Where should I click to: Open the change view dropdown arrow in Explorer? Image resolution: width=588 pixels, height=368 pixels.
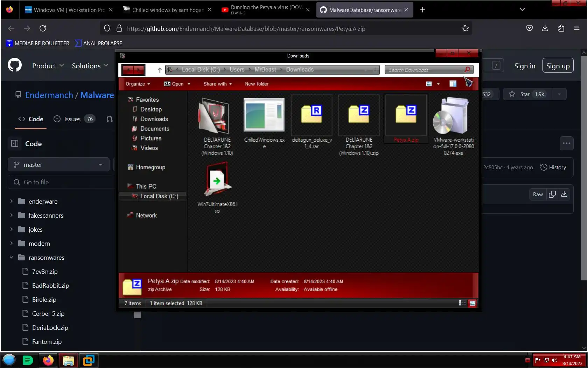click(438, 84)
